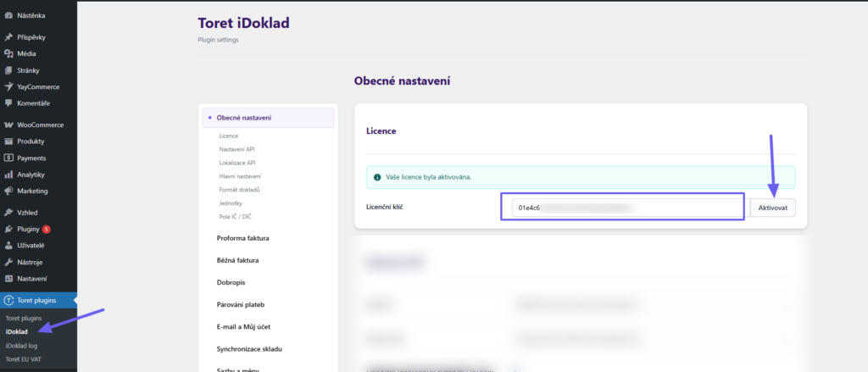Jump to Formát dokladů subsection
This screenshot has width=868, height=372.
(240, 190)
